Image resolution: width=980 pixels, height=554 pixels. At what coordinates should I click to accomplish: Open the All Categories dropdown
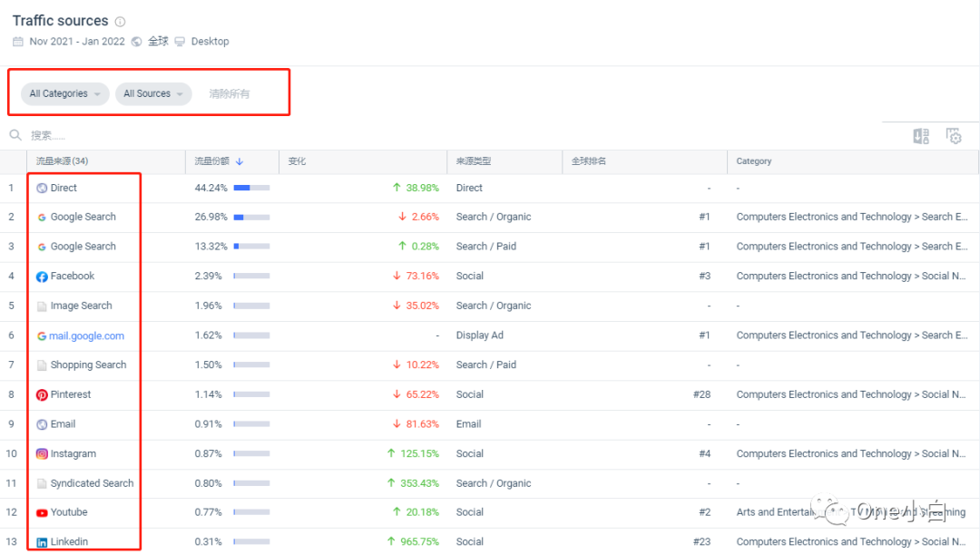[x=63, y=93]
